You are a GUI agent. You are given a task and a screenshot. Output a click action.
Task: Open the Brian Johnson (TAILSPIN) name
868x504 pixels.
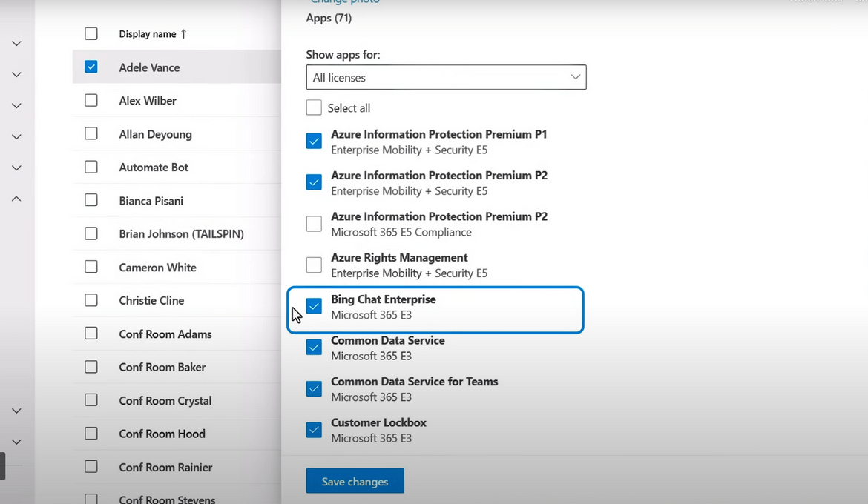pyautogui.click(x=182, y=234)
